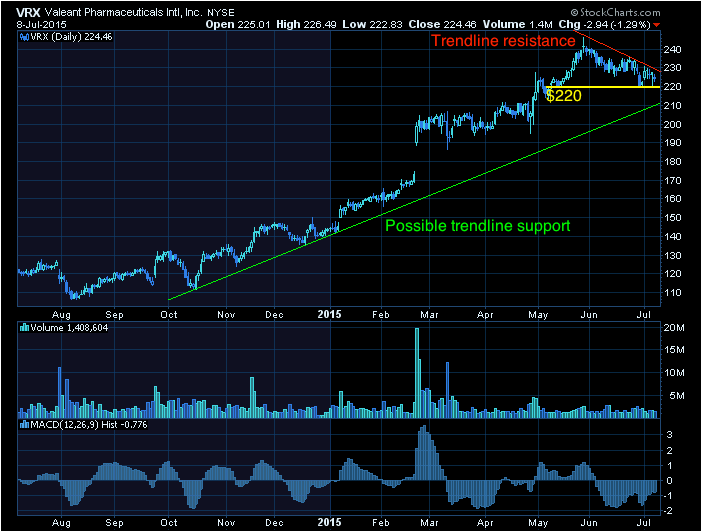702x532 pixels.
Task: Click the Chg -2.94 (-1.29%) value
Action: click(x=604, y=25)
